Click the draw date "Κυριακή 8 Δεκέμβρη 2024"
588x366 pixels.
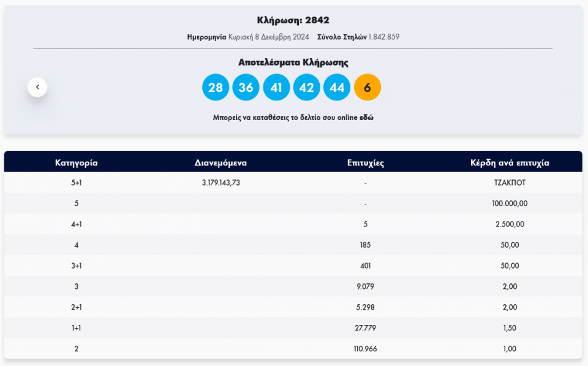pyautogui.click(x=268, y=37)
